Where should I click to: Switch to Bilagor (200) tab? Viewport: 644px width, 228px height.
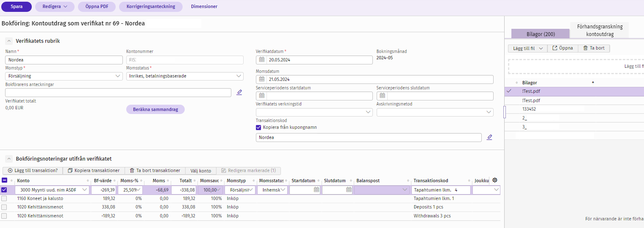(x=540, y=34)
